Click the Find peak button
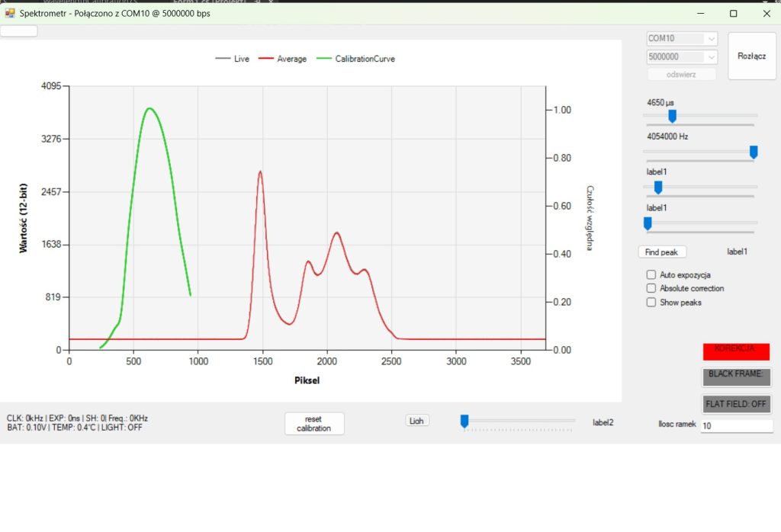 coord(662,252)
